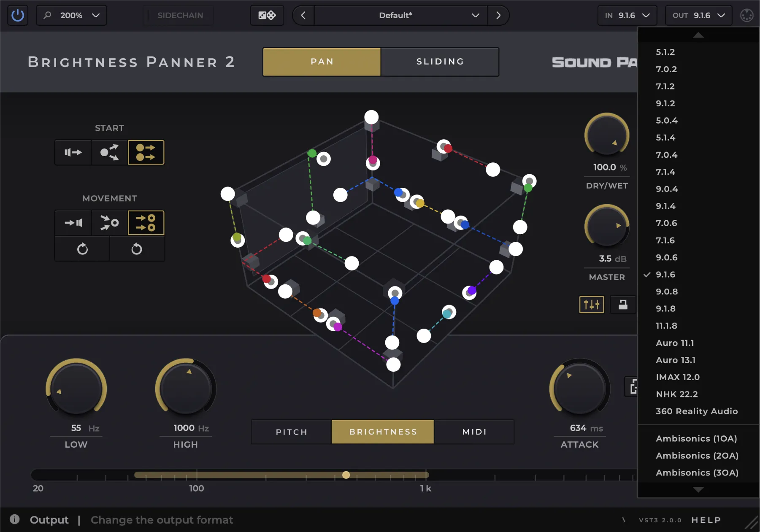Go to previous preset arrow
The height and width of the screenshot is (532, 760).
tap(303, 16)
